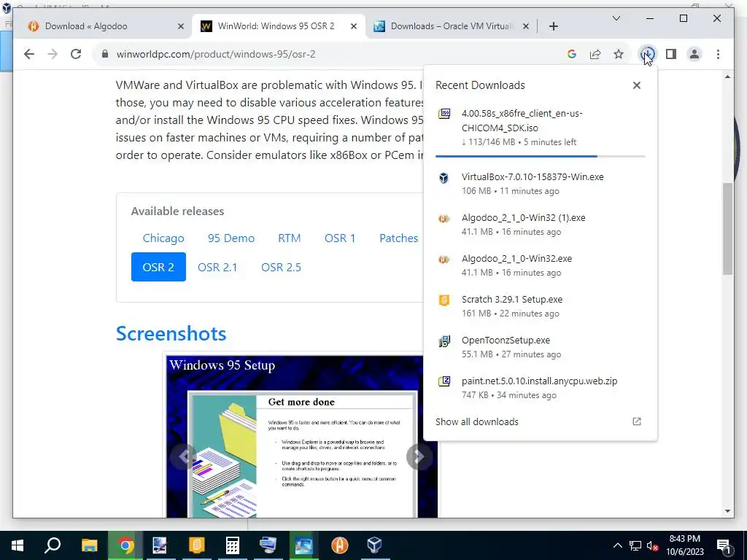Click the VirtualBox installer file icon
Screen dimensions: 747x560
point(444,178)
